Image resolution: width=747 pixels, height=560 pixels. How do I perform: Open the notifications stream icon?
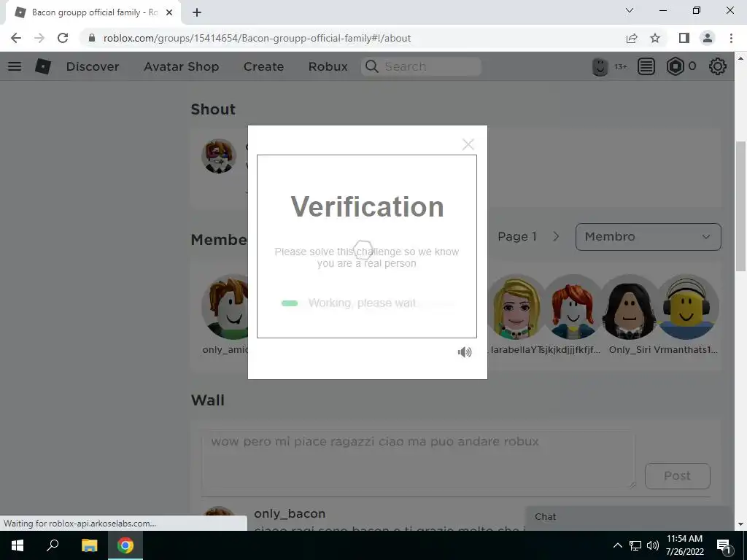pos(646,66)
